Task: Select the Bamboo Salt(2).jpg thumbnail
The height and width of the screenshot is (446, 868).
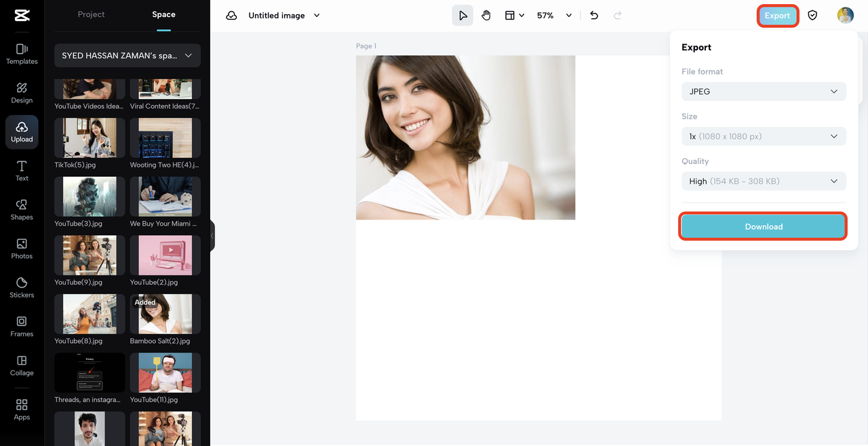Action: coord(165,314)
